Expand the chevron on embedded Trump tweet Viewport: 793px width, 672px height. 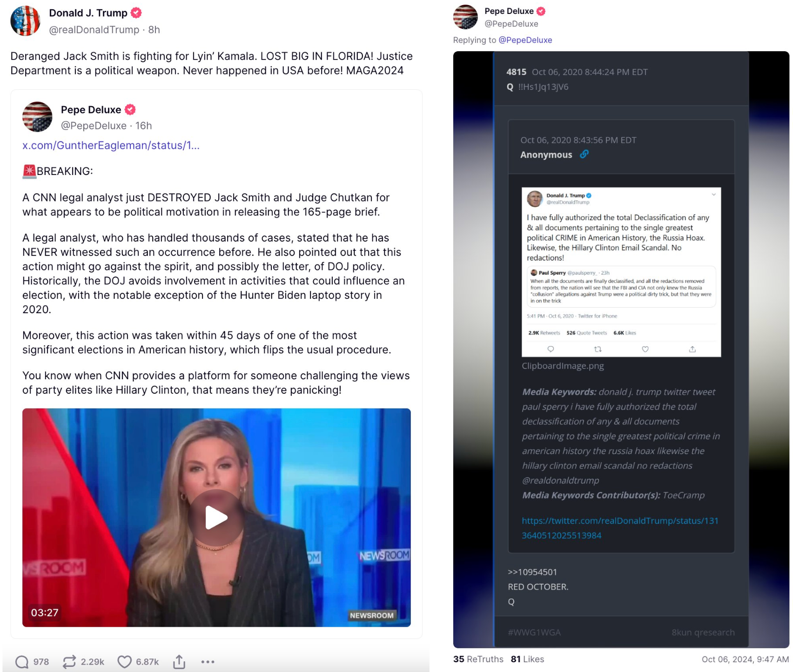point(713,195)
